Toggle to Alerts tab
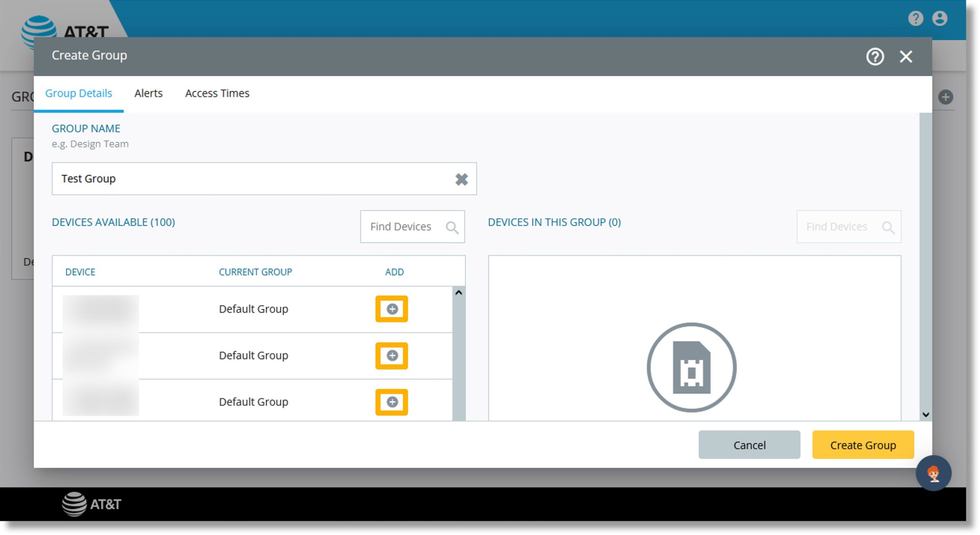Viewport: 980px width, 535px height. click(148, 93)
